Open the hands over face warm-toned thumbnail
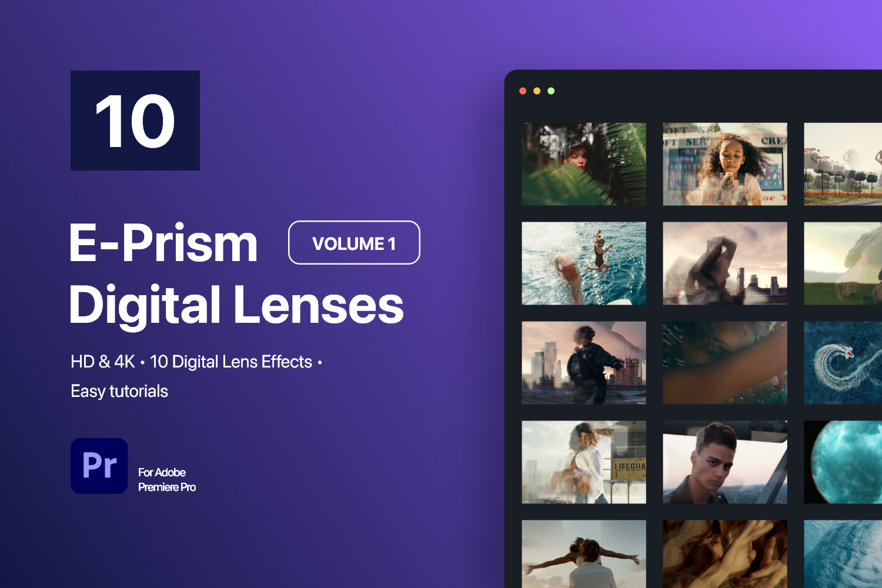Screen dimensions: 882x588 pos(725,554)
